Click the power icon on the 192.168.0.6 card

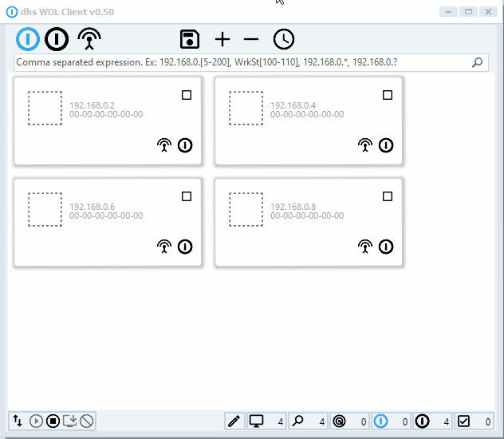(185, 247)
